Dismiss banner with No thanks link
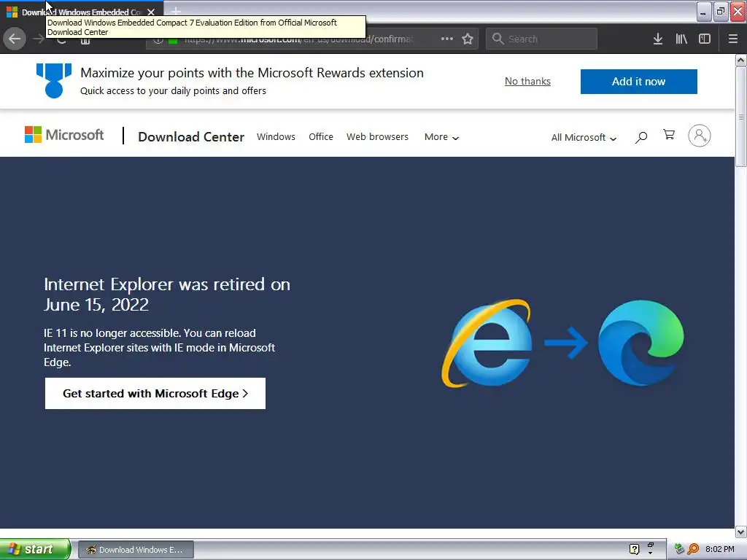The width and height of the screenshot is (747, 560). [x=527, y=82]
